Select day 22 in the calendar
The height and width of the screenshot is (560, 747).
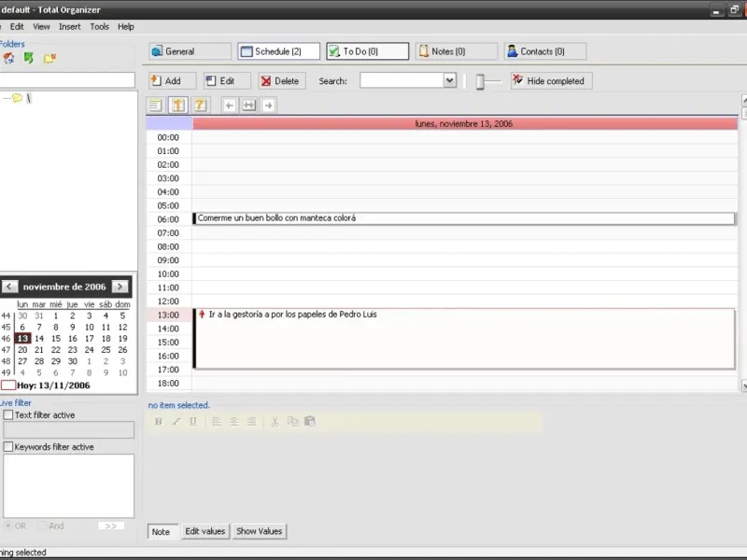(x=56, y=350)
